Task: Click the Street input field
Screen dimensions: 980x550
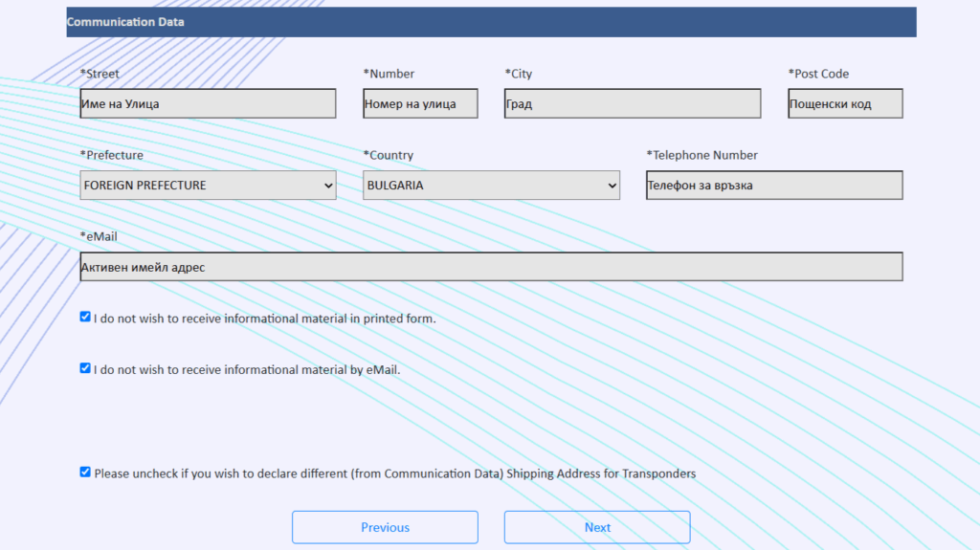Action: coord(208,103)
